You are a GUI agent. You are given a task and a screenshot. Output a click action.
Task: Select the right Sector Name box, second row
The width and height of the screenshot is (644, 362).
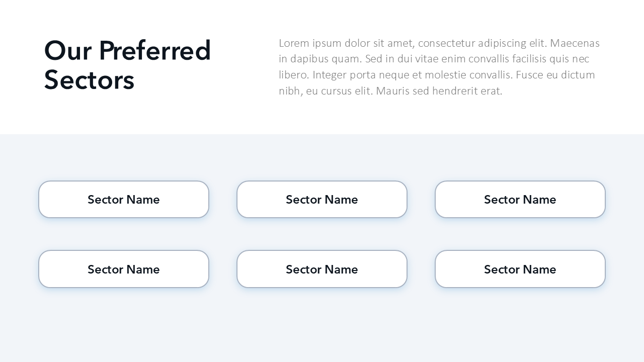click(x=520, y=269)
